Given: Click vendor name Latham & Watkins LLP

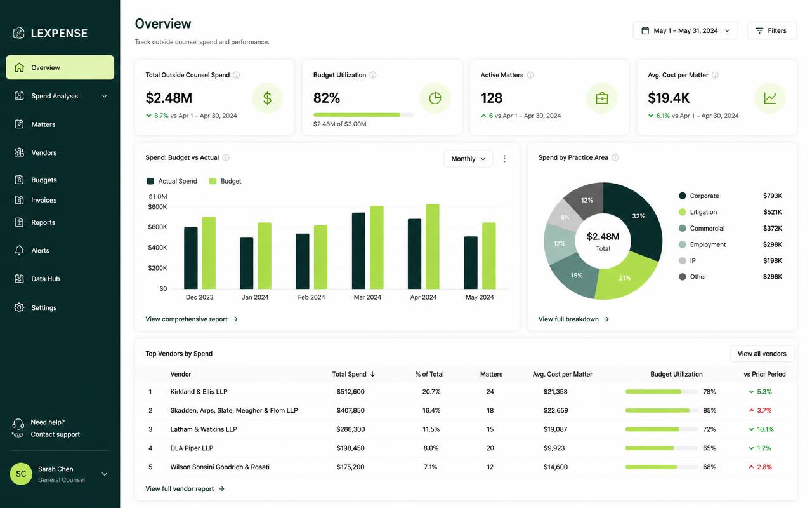Looking at the screenshot, I should pos(204,429).
